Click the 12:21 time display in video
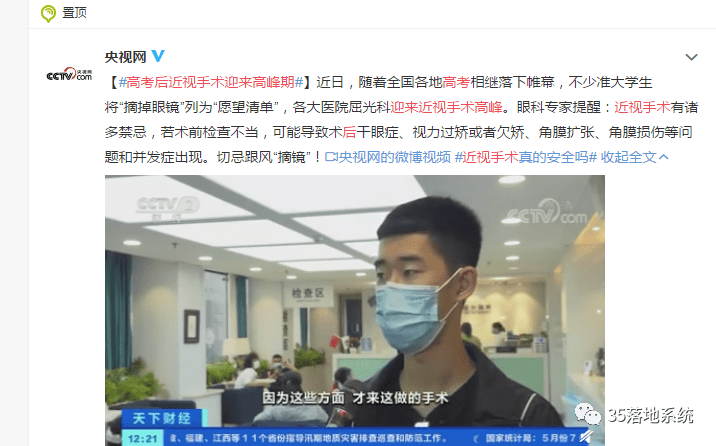716x446 pixels. (142, 439)
